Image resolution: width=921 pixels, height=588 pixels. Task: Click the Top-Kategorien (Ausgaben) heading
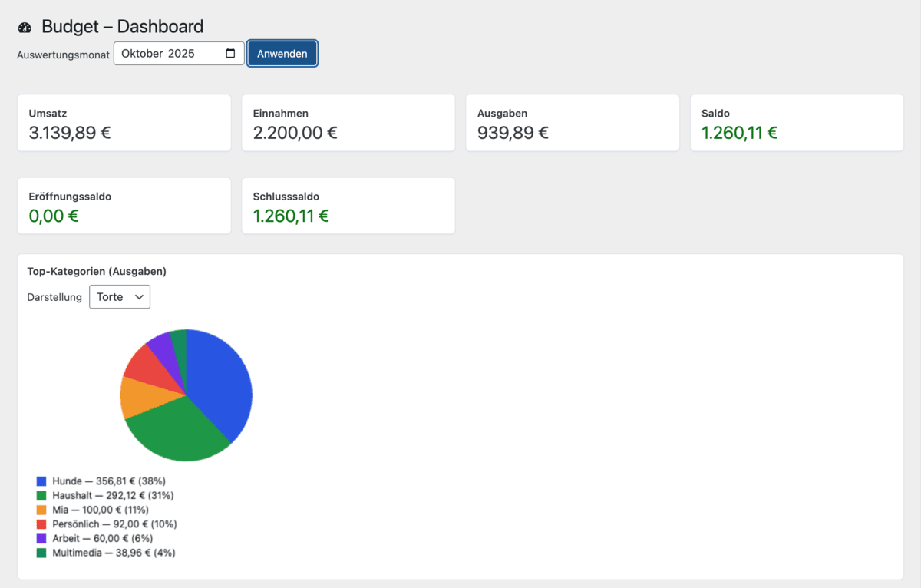click(x=96, y=271)
